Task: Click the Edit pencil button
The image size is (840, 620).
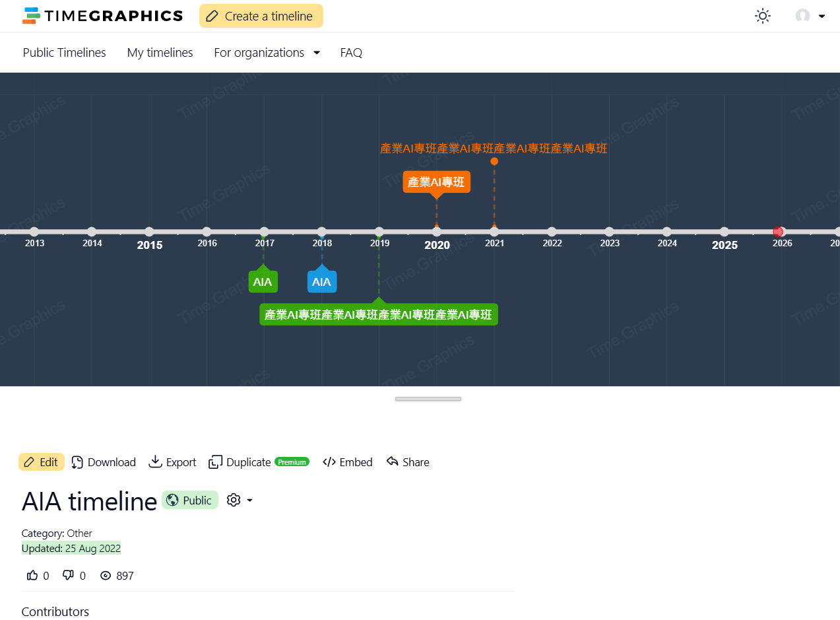Action: 41,462
